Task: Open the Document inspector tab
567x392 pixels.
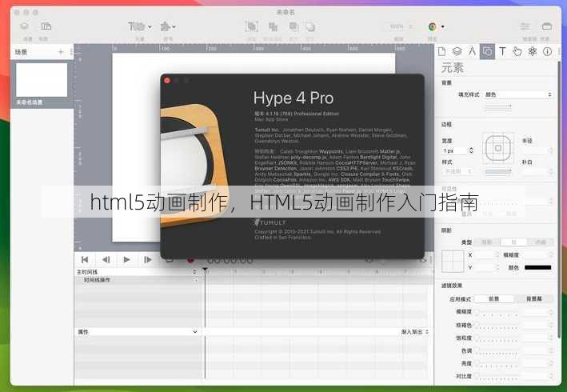Action: (441, 51)
